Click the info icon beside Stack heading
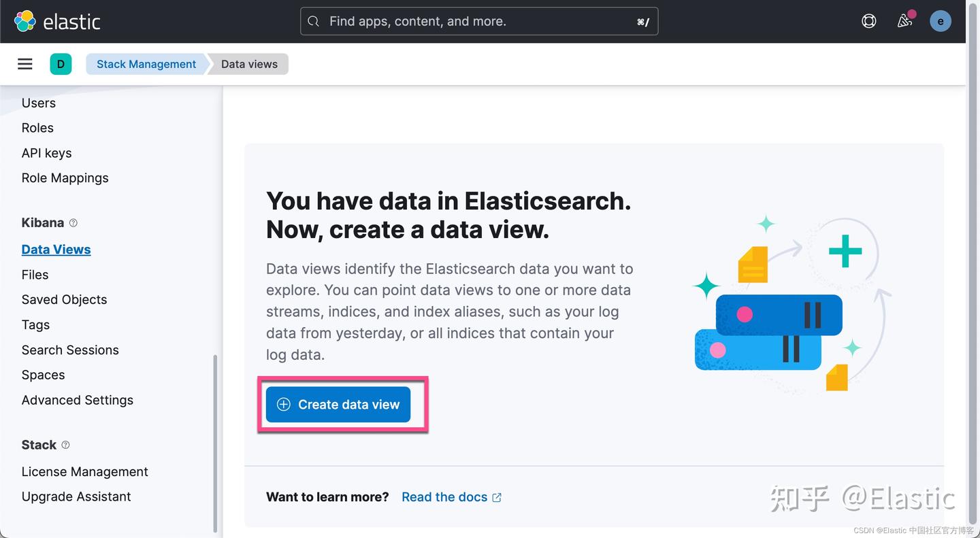 [65, 445]
